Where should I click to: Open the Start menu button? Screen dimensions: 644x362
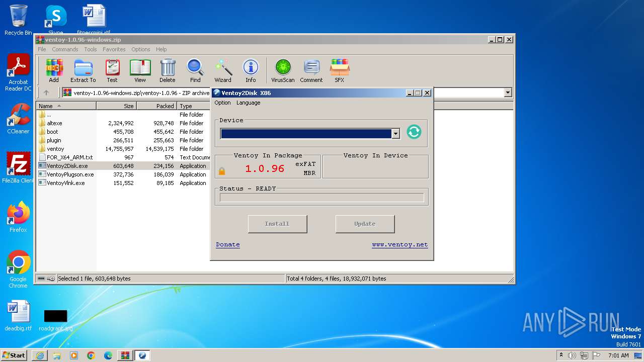14,355
